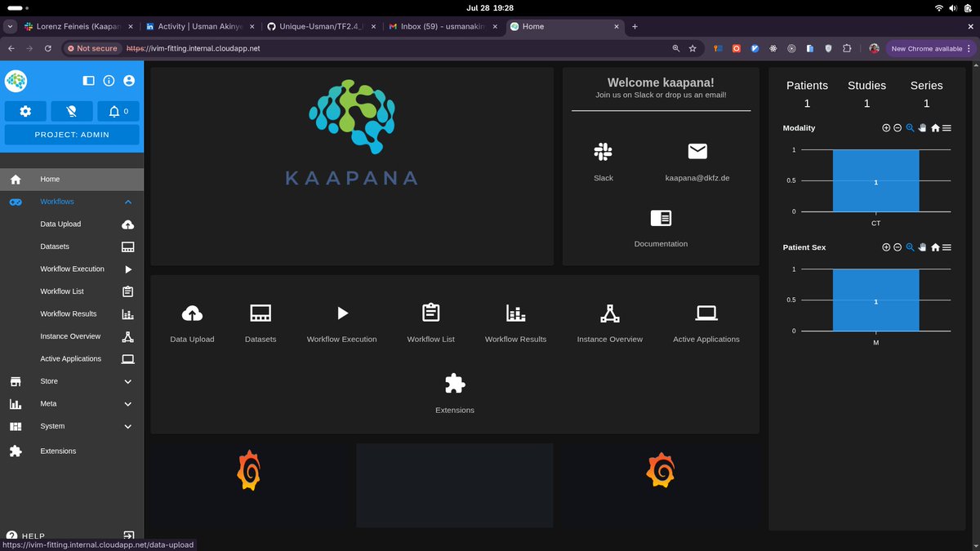Open the notifications bell button
The image size is (980, 551).
pyautogui.click(x=118, y=111)
